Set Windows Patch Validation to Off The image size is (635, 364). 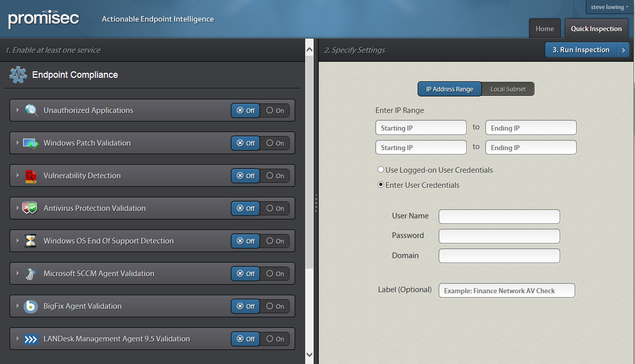(245, 143)
